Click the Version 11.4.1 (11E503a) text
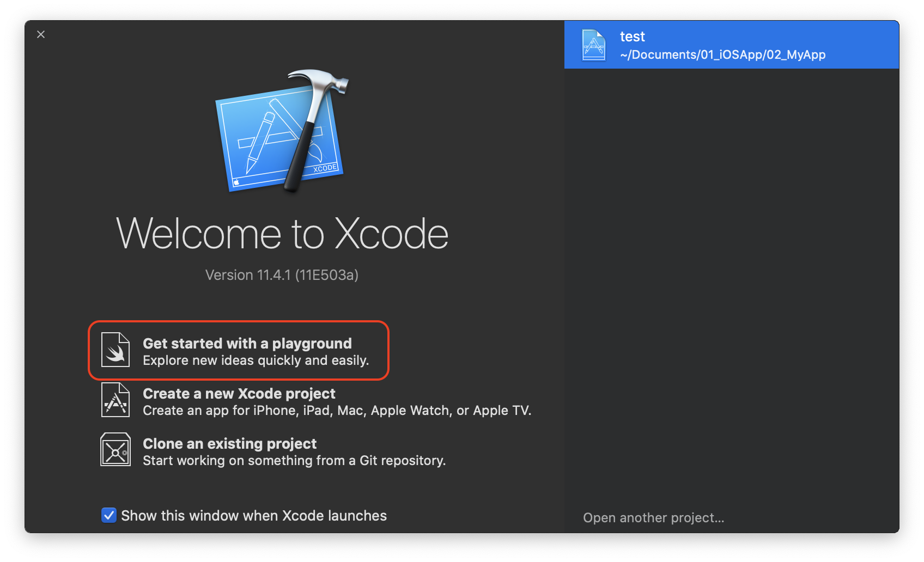This screenshot has height=562, width=924. tap(282, 275)
